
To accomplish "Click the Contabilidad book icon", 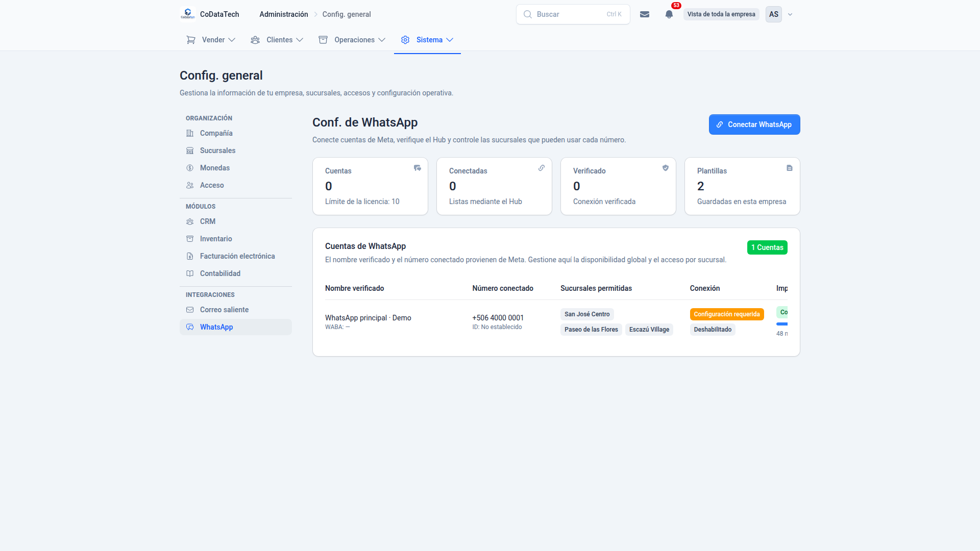I will [x=190, y=273].
